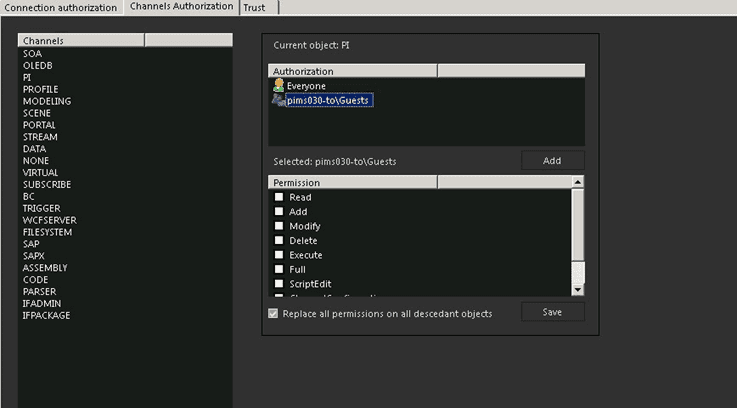Click the Everyone user icon
737x408 pixels.
279,85
